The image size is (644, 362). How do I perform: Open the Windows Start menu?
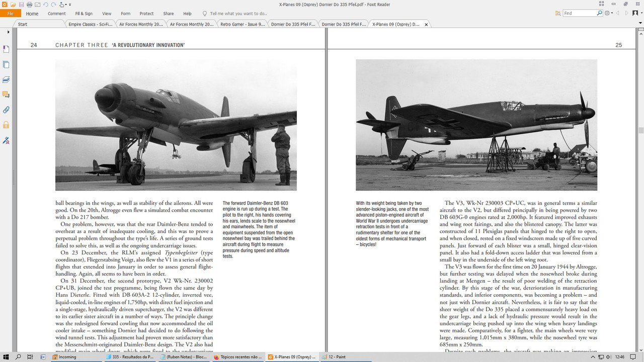[x=6, y=357]
